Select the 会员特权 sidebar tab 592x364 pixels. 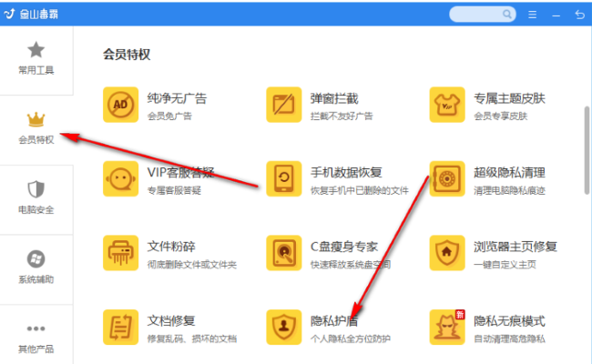pyautogui.click(x=36, y=128)
